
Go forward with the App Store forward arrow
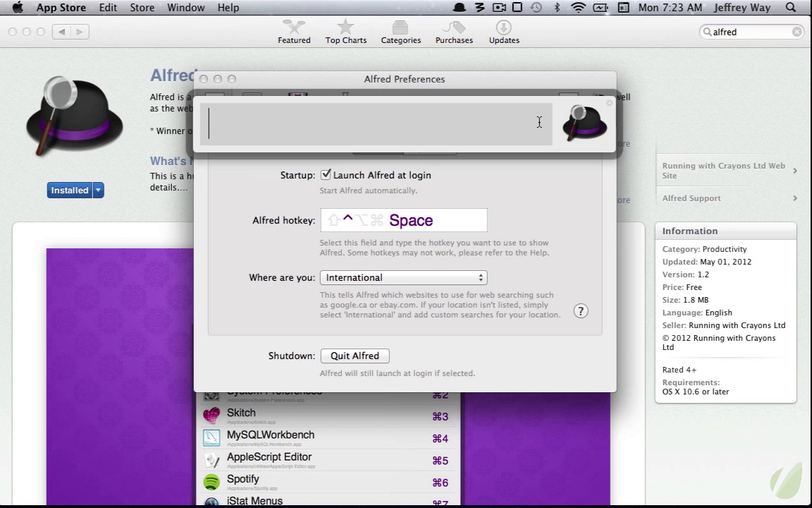tap(79, 32)
